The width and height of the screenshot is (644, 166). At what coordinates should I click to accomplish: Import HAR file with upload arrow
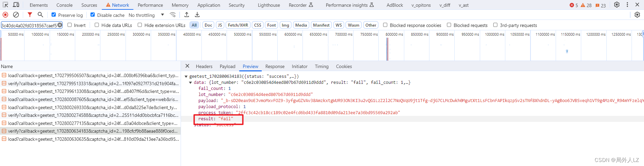(187, 15)
